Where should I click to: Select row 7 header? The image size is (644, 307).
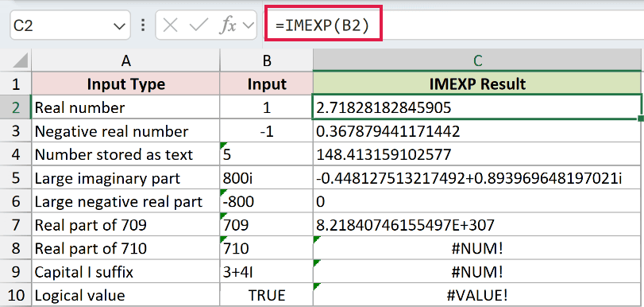coord(16,225)
